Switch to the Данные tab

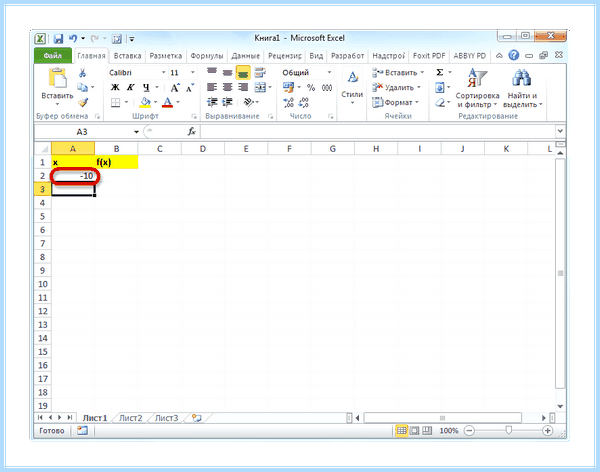tap(246, 56)
